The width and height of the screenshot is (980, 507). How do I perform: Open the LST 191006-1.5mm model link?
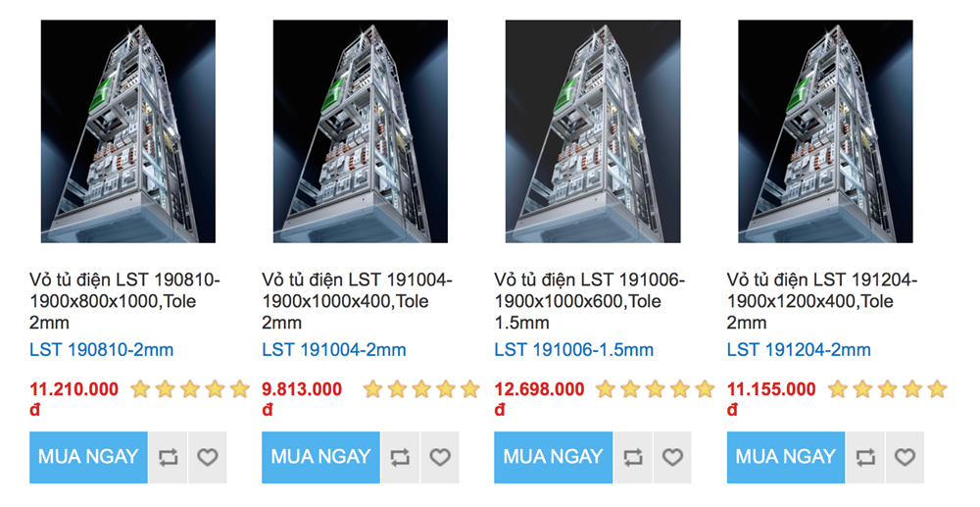[573, 349]
